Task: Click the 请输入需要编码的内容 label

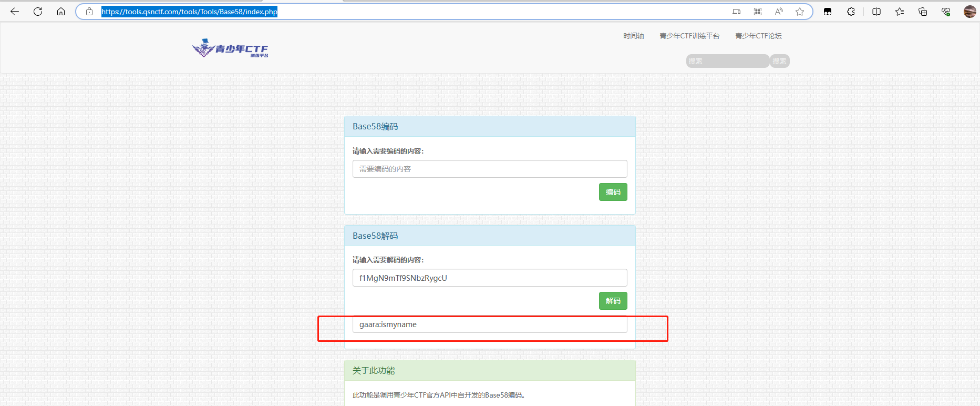Action: 388,151
